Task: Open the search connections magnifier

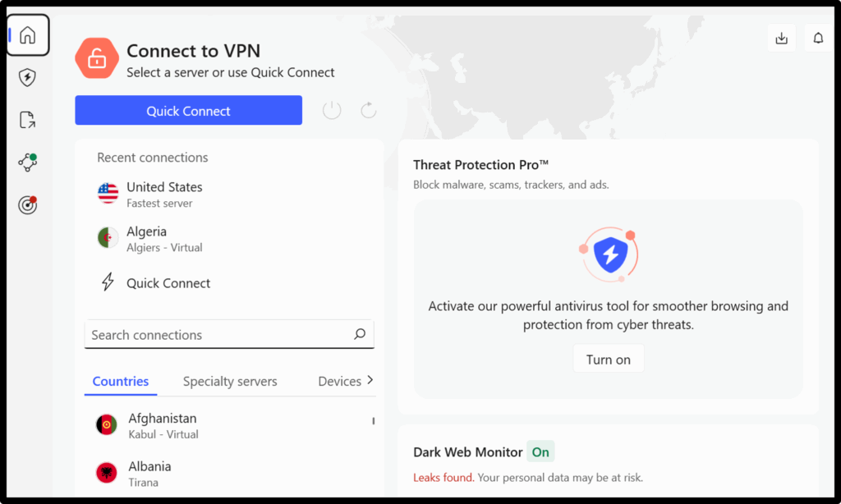Action: 360,334
